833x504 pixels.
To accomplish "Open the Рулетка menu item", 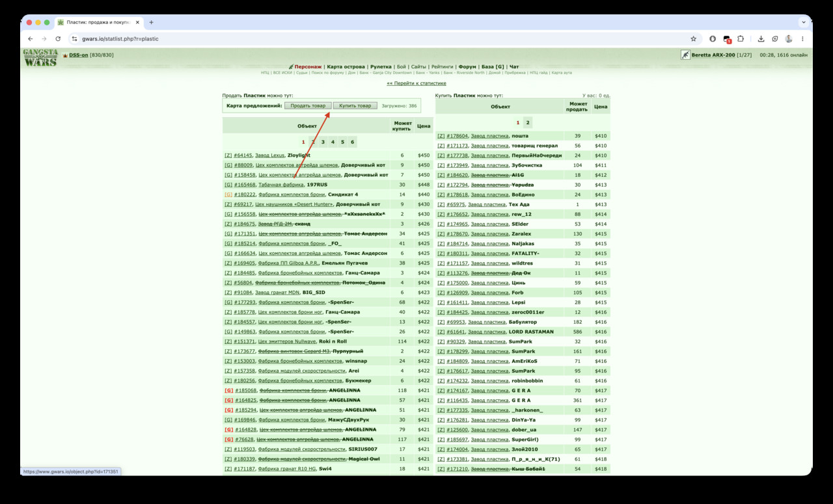I will pos(381,66).
